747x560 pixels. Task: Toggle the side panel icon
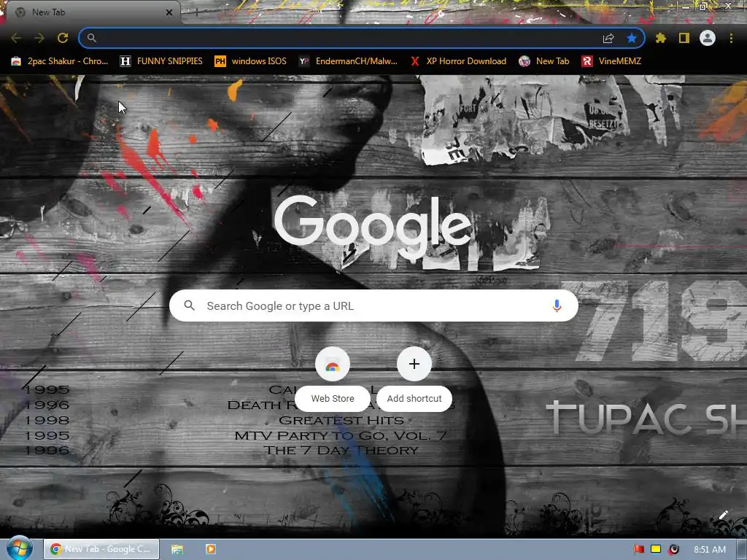pos(684,38)
